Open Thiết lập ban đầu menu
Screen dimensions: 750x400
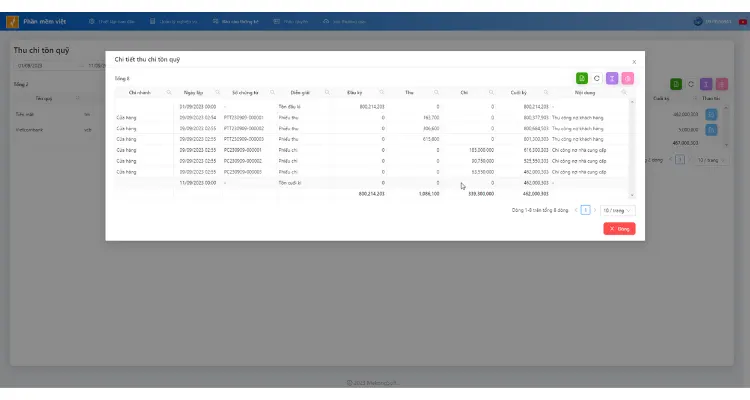click(x=112, y=22)
